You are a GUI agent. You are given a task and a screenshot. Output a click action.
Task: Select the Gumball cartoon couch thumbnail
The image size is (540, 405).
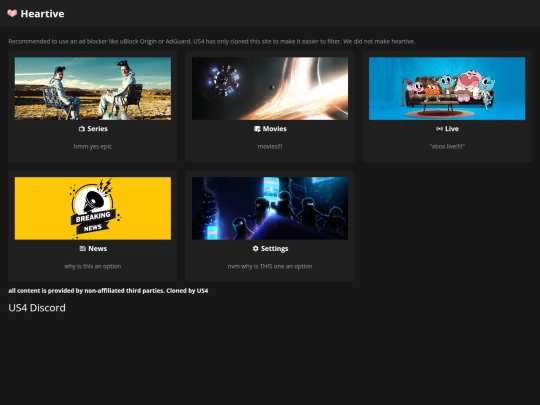447,89
